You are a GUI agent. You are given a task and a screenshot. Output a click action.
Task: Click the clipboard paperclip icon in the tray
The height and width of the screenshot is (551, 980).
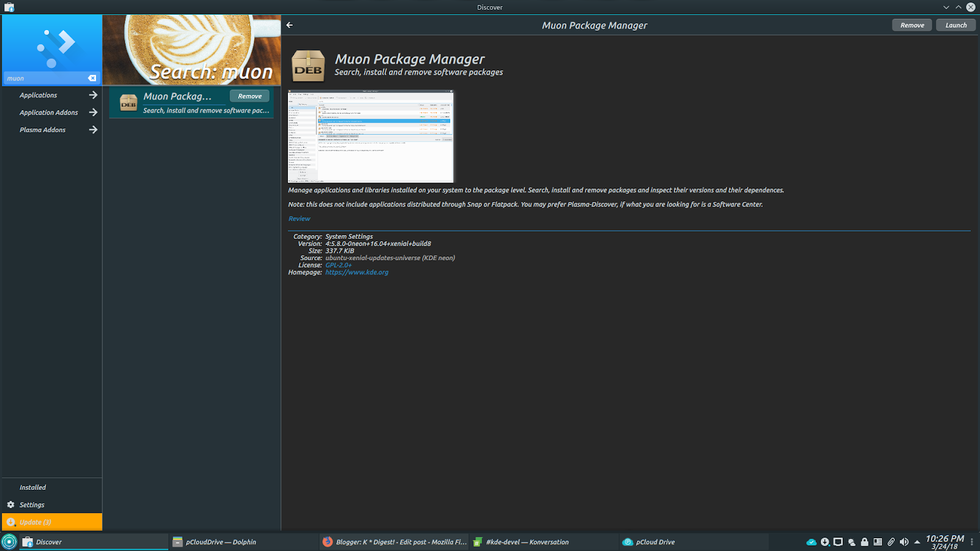[891, 542]
